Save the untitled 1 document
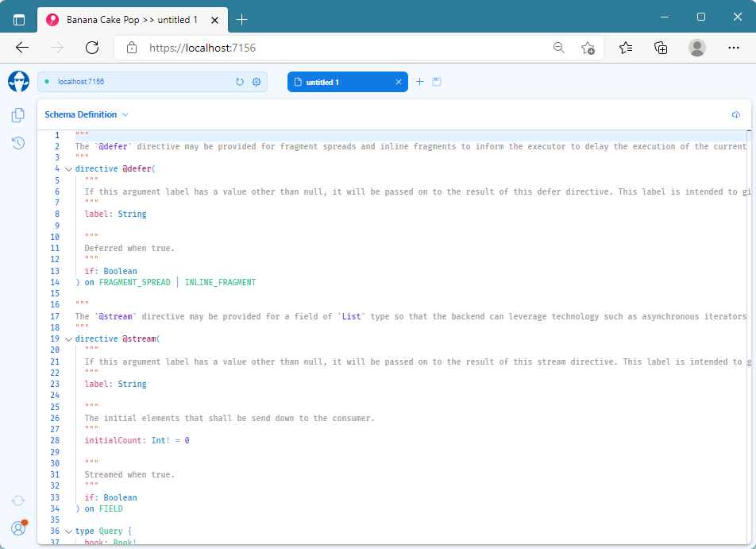This screenshot has width=756, height=549. [437, 81]
